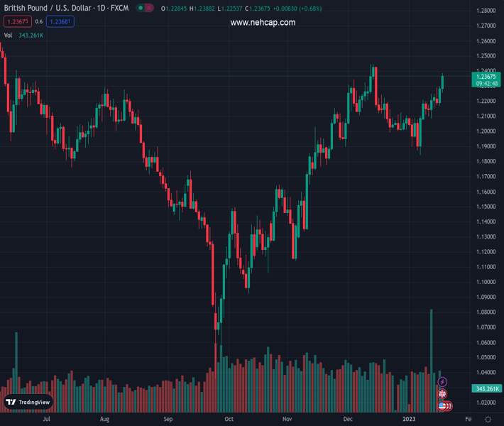Click the US flag economic event icon
The height and width of the screenshot is (426, 504).
coord(443,405)
